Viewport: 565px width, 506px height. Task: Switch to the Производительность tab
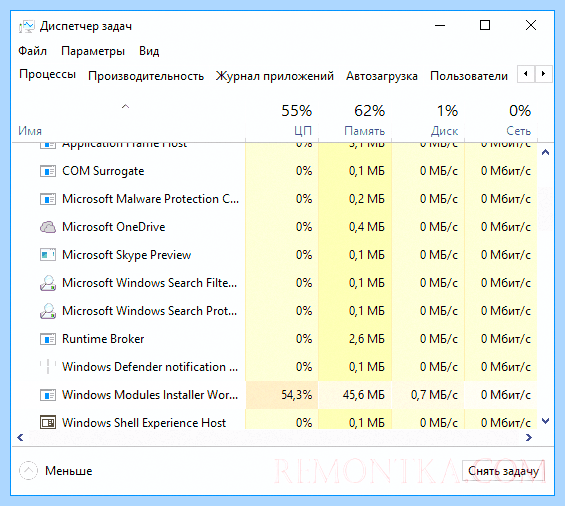[x=146, y=76]
